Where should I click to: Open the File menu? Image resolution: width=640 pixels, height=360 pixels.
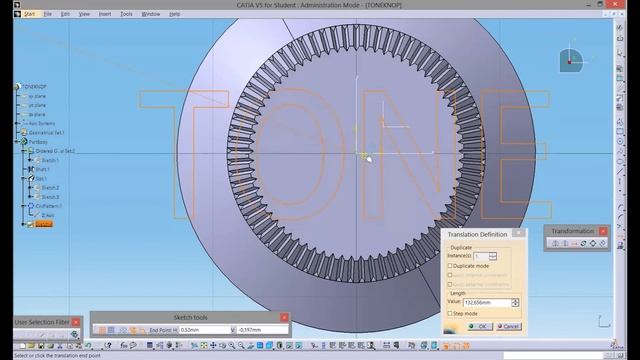[x=48, y=14]
